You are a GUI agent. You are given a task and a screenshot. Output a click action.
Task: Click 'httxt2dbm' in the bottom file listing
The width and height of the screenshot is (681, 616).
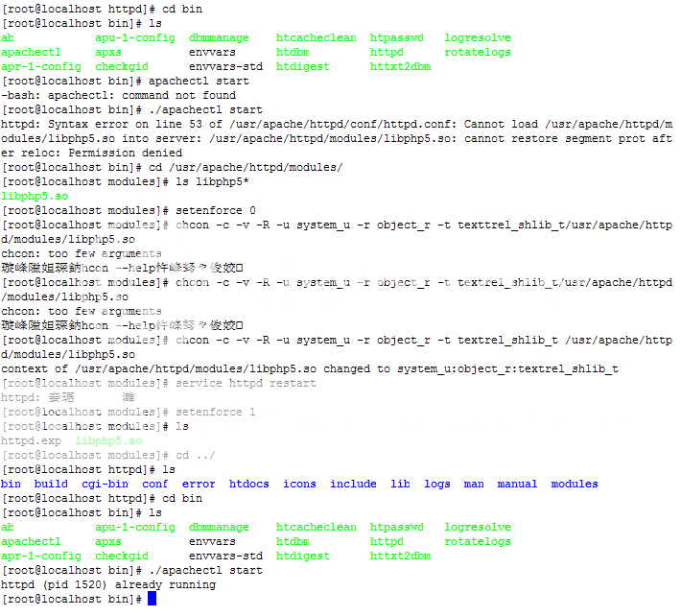(400, 557)
